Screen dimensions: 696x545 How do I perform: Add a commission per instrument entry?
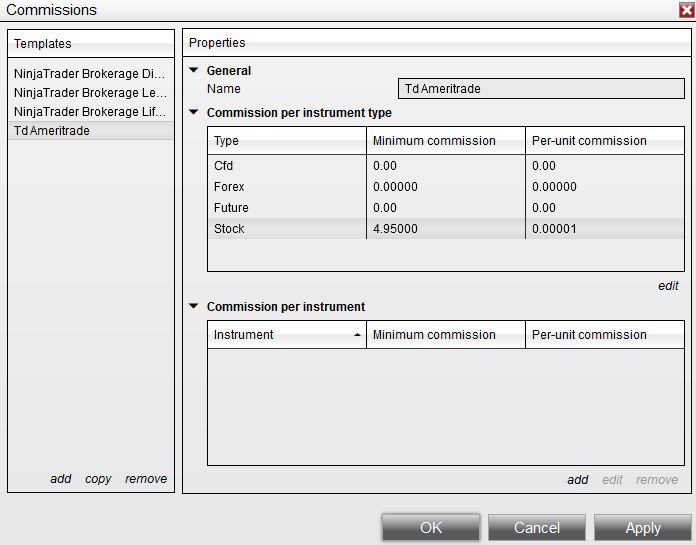click(x=577, y=480)
